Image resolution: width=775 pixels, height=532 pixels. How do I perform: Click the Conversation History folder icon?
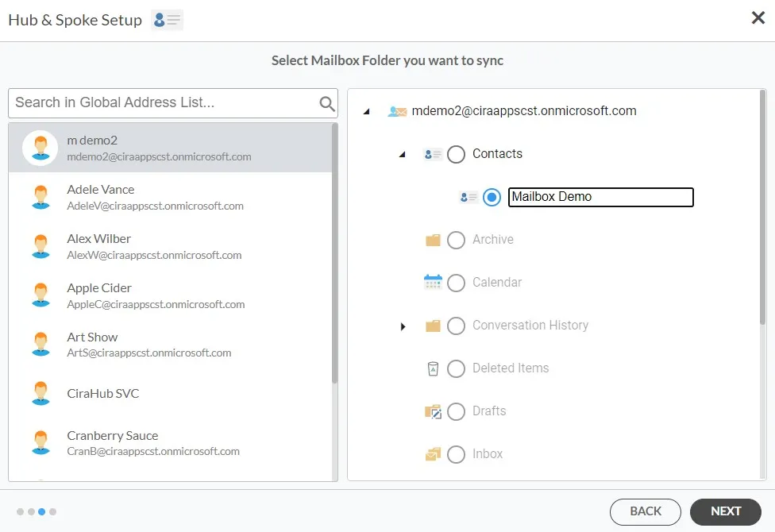433,326
